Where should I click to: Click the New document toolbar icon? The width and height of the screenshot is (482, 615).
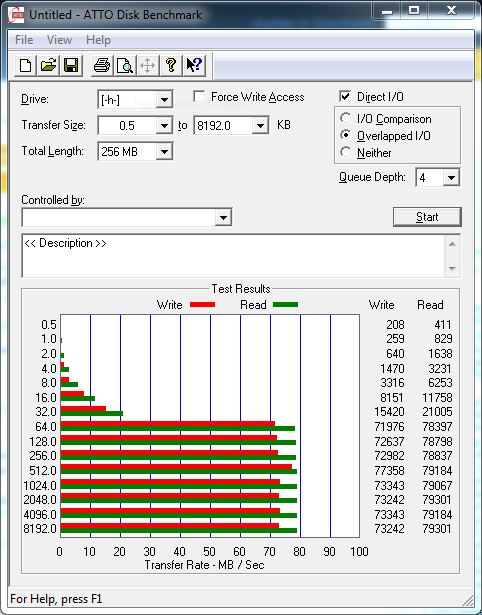[x=25, y=66]
